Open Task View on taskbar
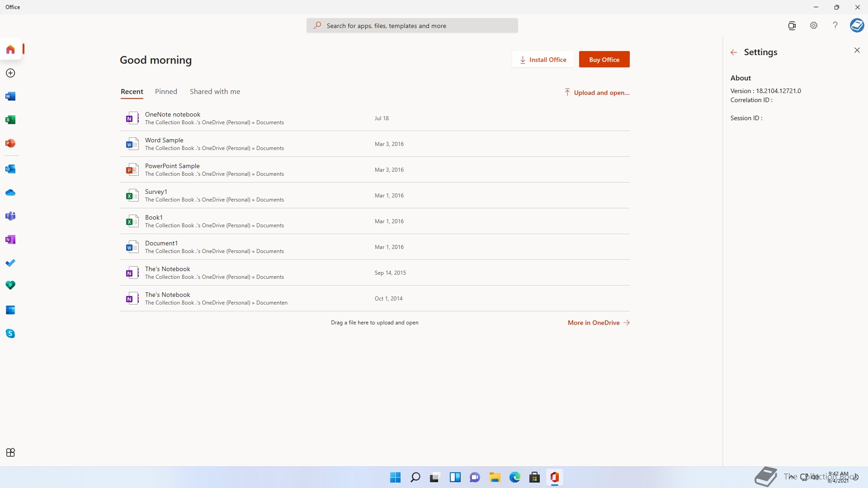This screenshot has height=488, width=868. [x=435, y=478]
